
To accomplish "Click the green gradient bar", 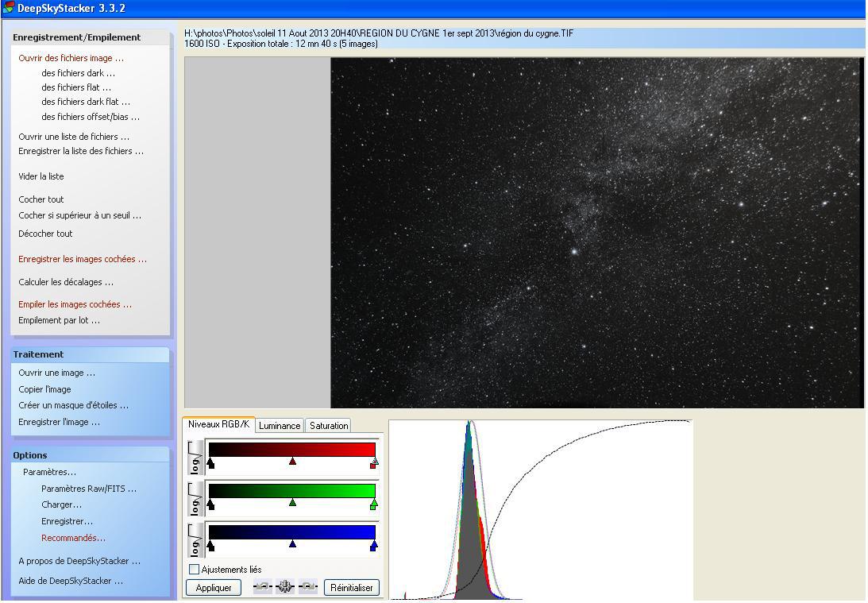I will click(291, 491).
